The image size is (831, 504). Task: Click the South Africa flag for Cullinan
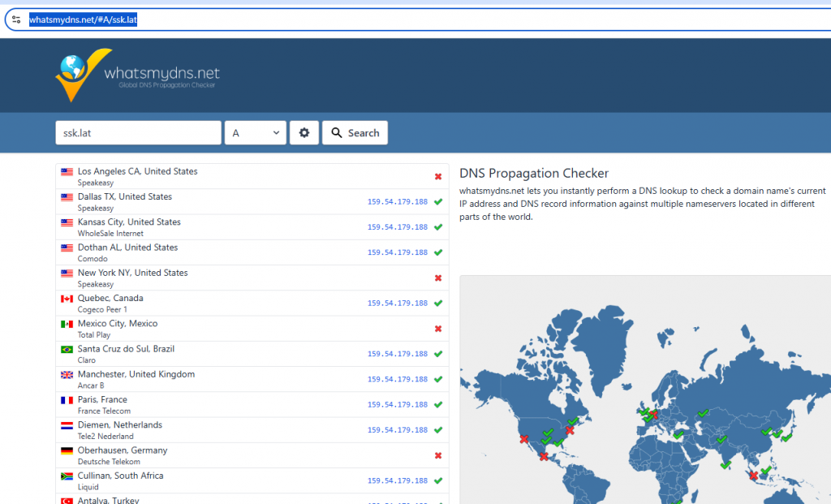point(67,476)
